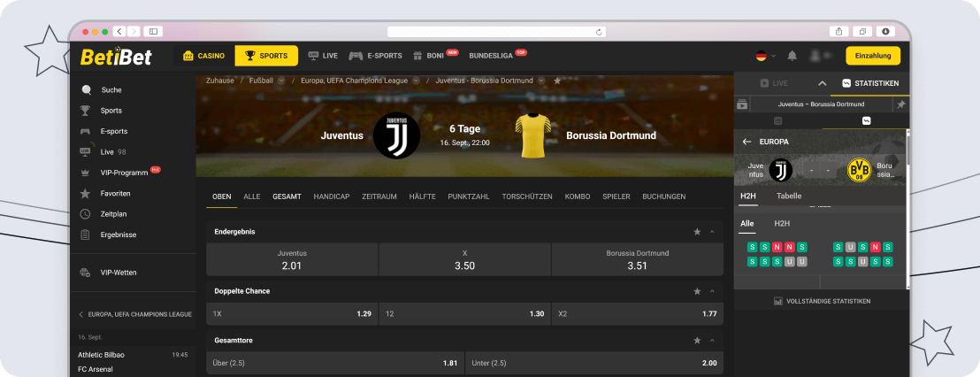The image size is (980, 377).
Task: Select Über (2.5) at 1.81
Action: (x=335, y=363)
